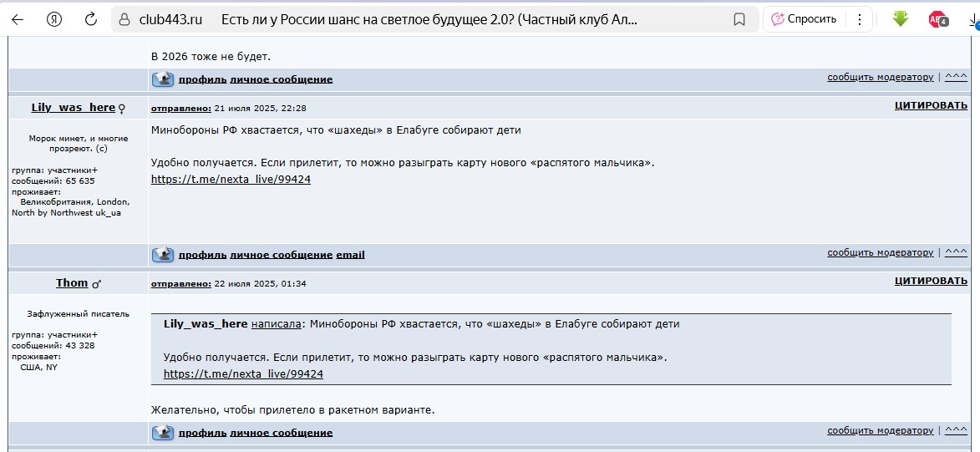Report Lily_was_here's post to moderator

coord(880,252)
